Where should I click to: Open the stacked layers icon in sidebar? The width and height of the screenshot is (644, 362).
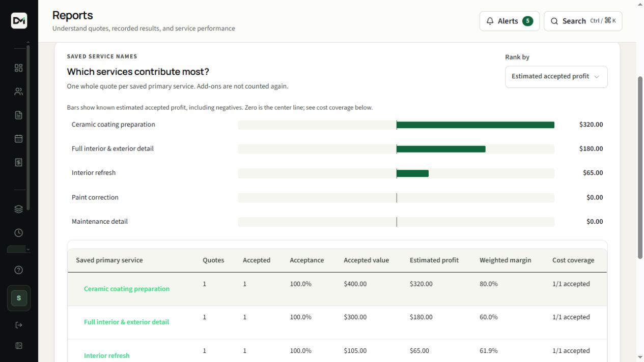19,209
